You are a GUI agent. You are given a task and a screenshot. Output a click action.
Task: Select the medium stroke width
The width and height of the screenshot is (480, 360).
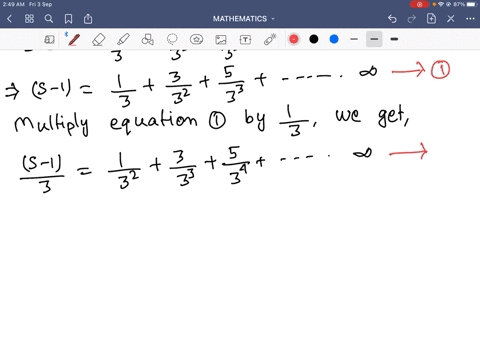click(x=374, y=39)
